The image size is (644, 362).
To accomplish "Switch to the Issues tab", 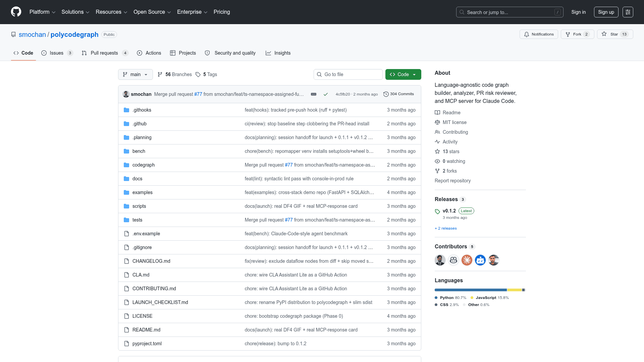I will click(57, 53).
